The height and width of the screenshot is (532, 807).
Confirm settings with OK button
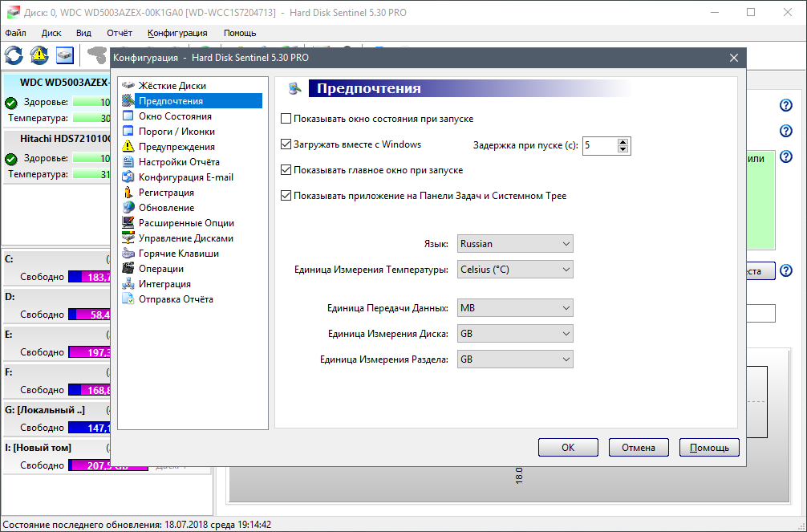[568, 448]
